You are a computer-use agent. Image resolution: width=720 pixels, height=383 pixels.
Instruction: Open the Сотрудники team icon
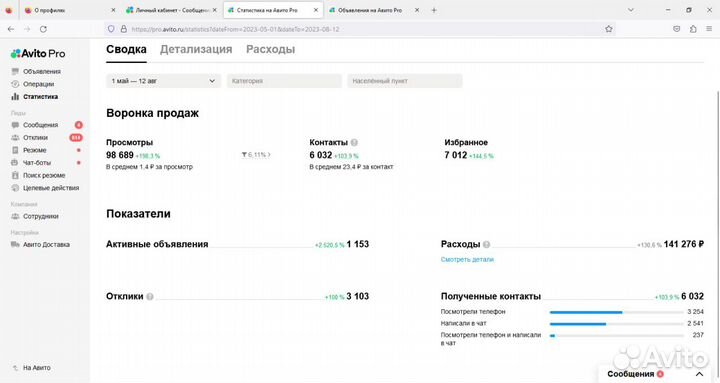click(15, 216)
